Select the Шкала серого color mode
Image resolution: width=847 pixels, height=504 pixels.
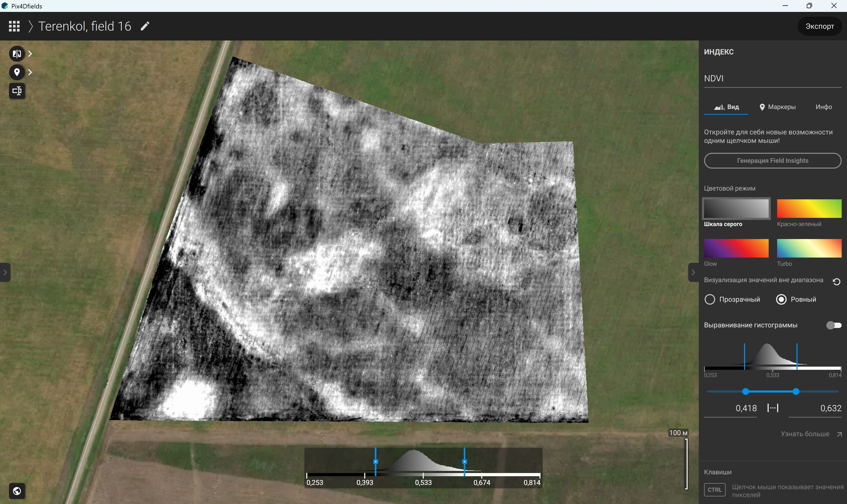click(736, 209)
